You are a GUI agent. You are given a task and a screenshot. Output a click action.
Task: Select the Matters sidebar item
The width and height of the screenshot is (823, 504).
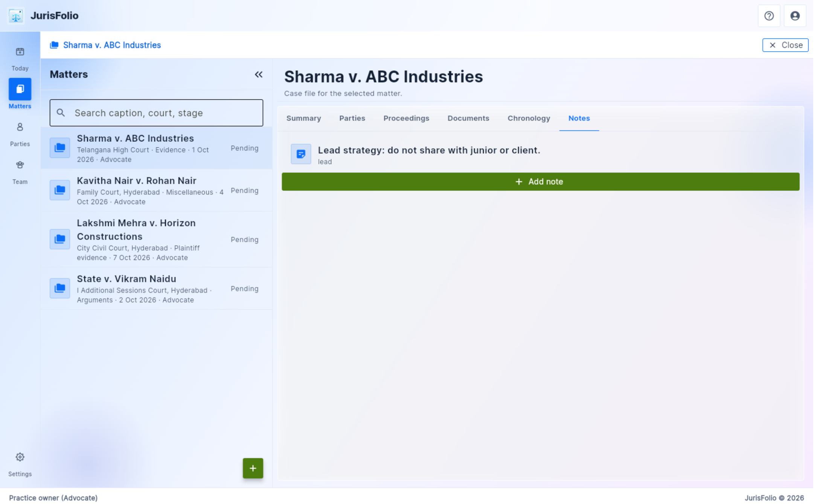(x=20, y=93)
